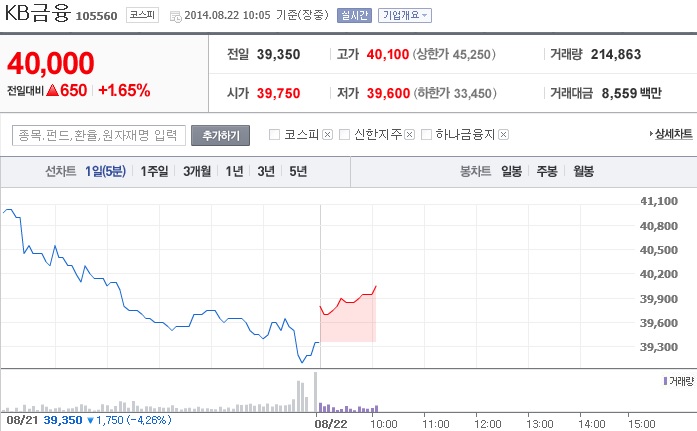Image resolution: width=697 pixels, height=431 pixels.
Task: Select the 1주일 line chart tab
Action: click(x=154, y=171)
